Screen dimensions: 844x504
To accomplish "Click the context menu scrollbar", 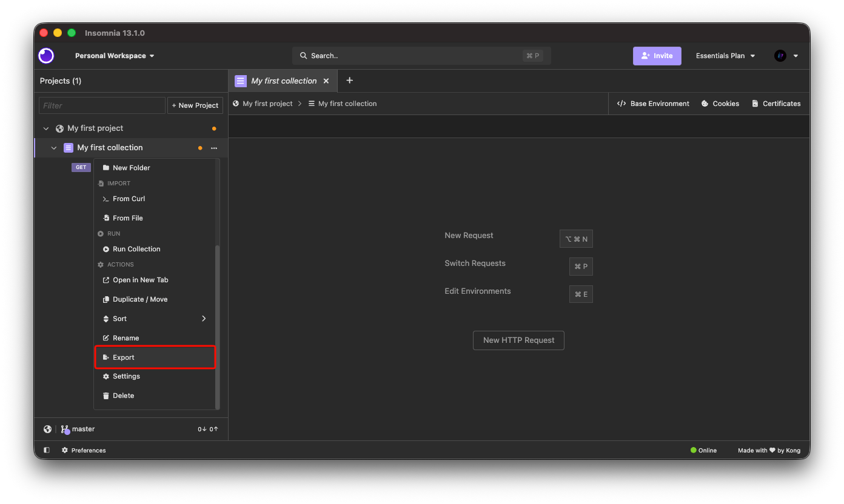I will point(218,327).
